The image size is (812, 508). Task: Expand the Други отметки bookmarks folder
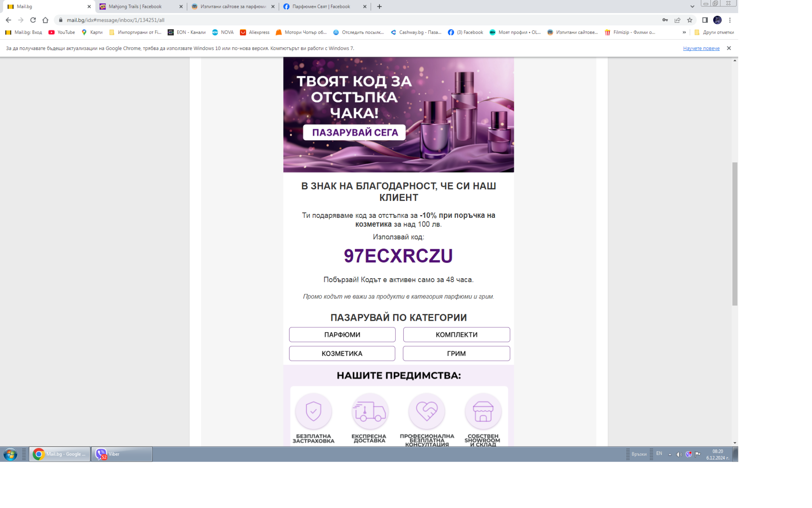coord(714,32)
